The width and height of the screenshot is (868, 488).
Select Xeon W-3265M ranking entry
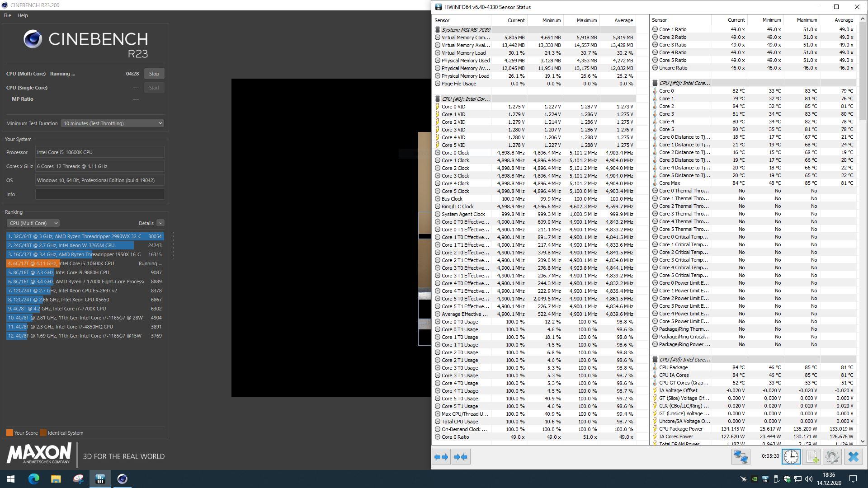tap(85, 245)
